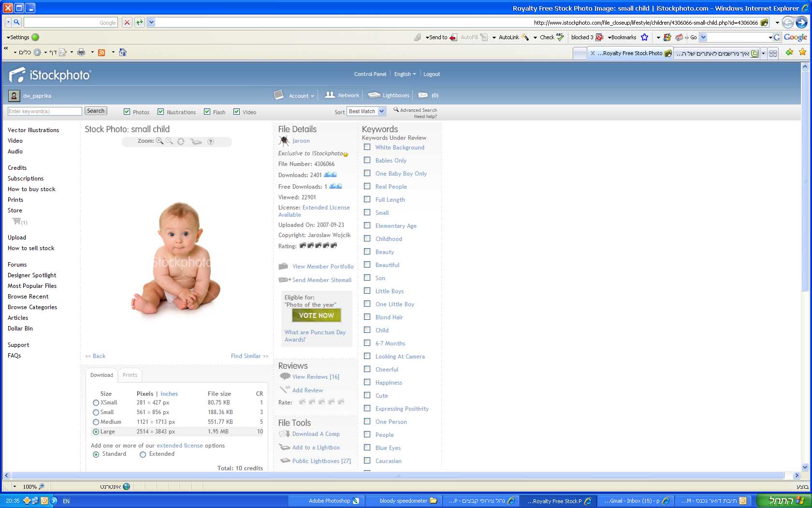
Task: Select the Medium size radio button
Action: (96, 422)
